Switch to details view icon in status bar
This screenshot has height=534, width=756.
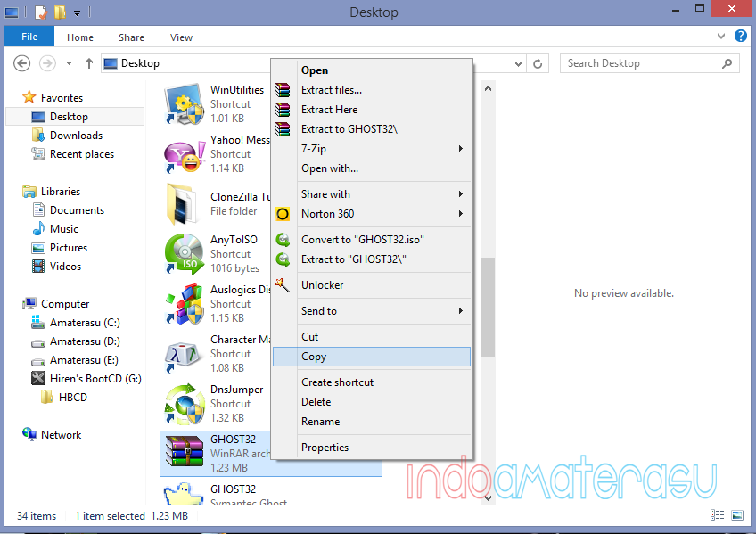coord(718,515)
